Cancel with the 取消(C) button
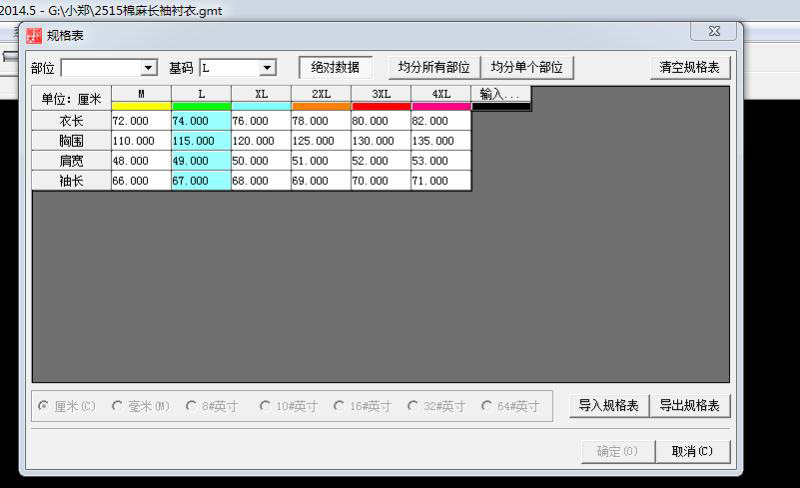Screen dimensions: 800x488 [692, 451]
